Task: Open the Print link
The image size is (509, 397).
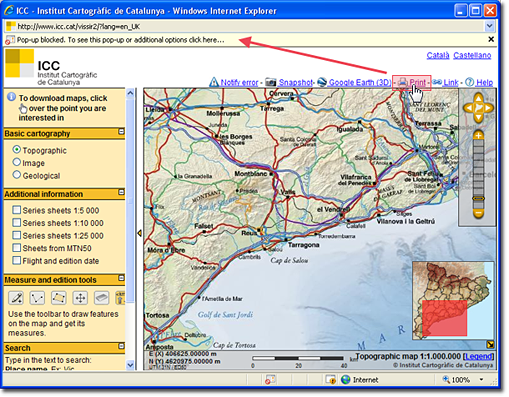Action: tap(412, 82)
